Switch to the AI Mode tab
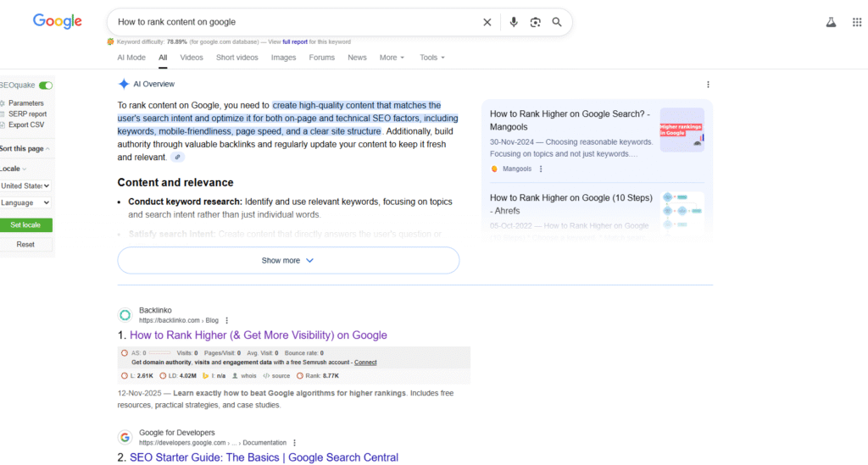Screen dimensions: 868x465 click(131, 58)
